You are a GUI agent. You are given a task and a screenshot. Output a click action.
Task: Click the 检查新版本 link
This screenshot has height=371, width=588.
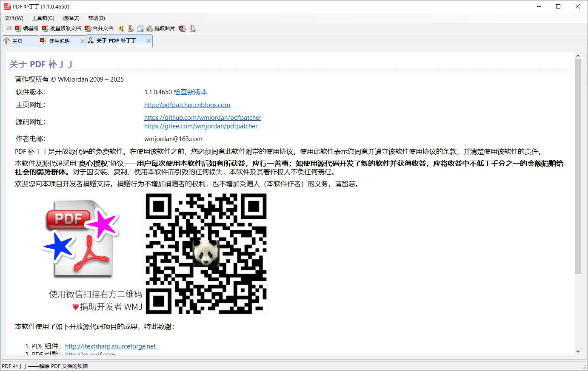point(191,92)
